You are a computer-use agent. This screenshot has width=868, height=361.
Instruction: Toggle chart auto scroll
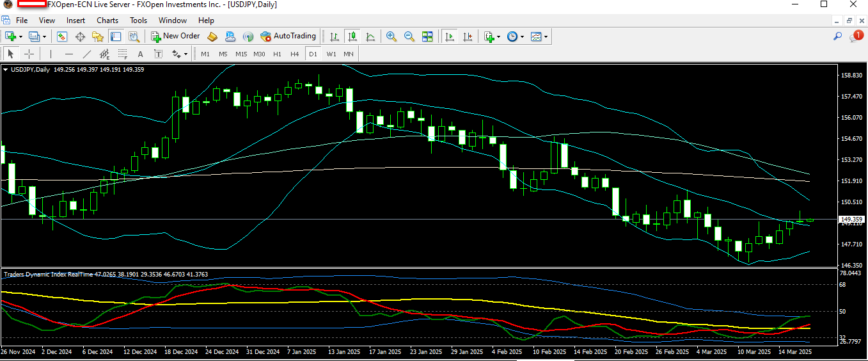450,36
